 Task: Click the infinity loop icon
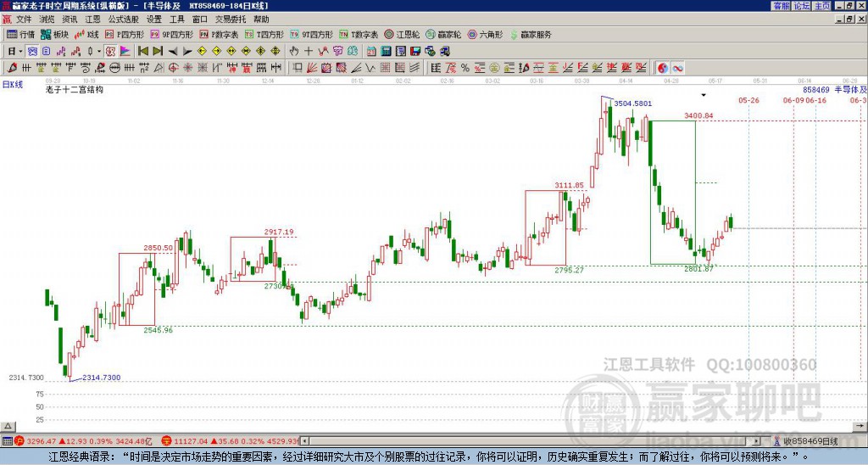pos(677,68)
